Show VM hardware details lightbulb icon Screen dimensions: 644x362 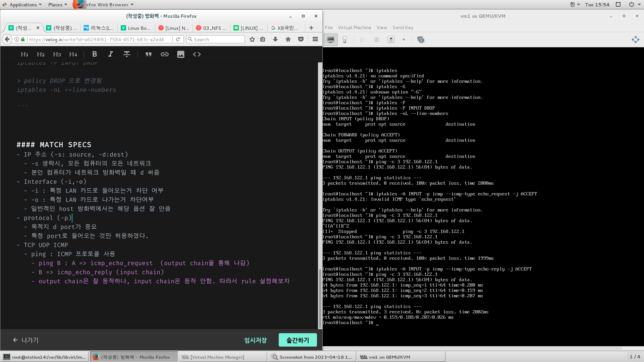click(x=344, y=40)
